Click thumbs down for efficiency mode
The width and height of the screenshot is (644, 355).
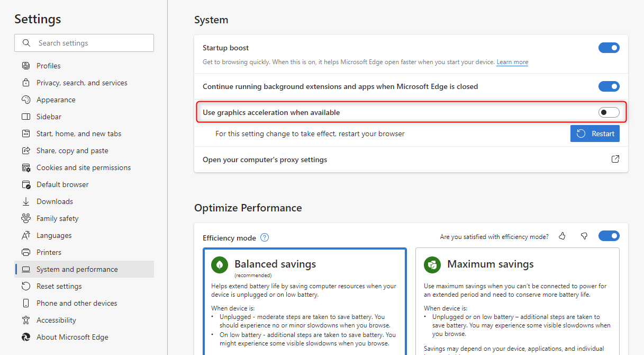[584, 236]
